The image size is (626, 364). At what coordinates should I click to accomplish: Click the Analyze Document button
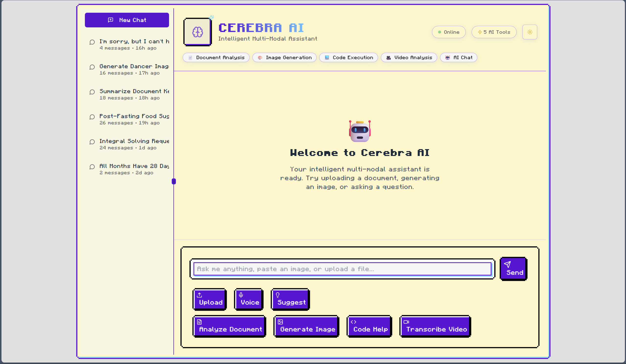(229, 326)
